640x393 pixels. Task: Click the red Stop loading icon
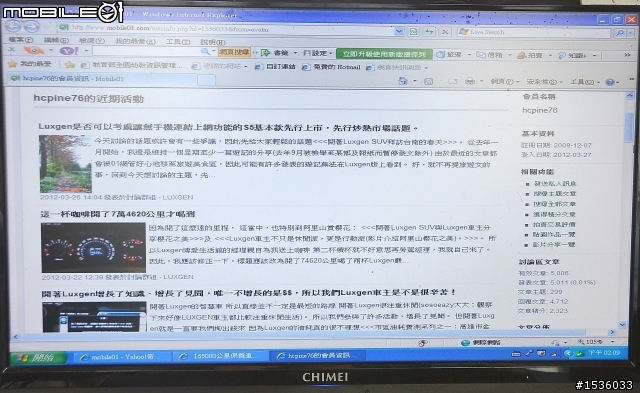pos(445,31)
